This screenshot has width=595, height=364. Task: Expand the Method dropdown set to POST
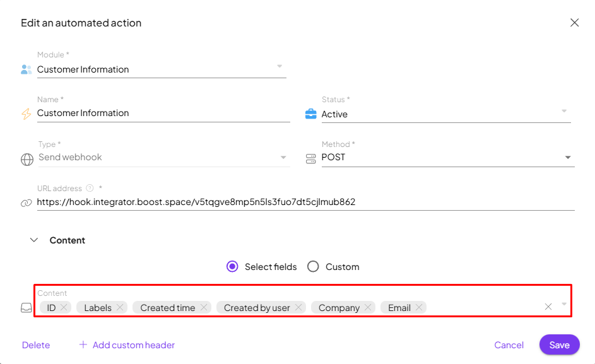point(568,158)
